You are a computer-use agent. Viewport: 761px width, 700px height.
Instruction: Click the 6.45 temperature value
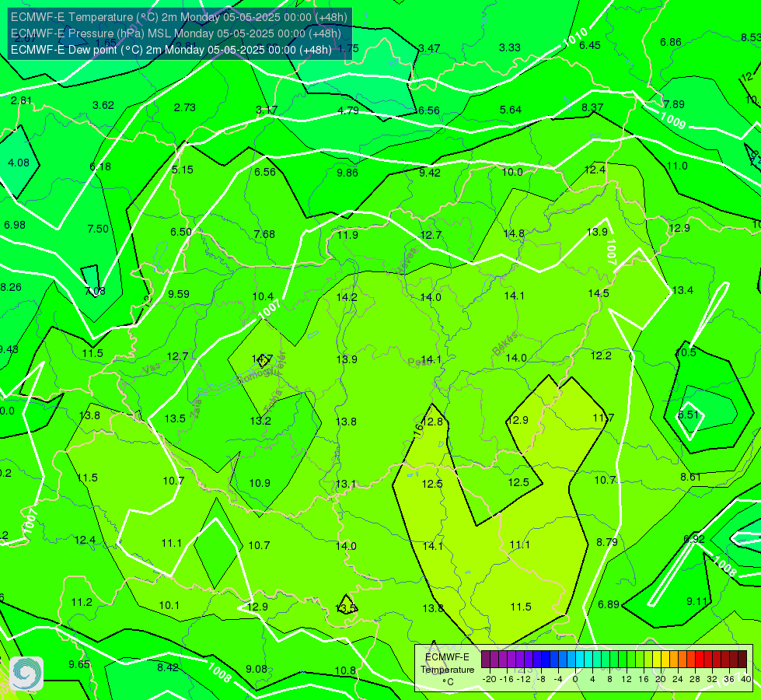[590, 45]
